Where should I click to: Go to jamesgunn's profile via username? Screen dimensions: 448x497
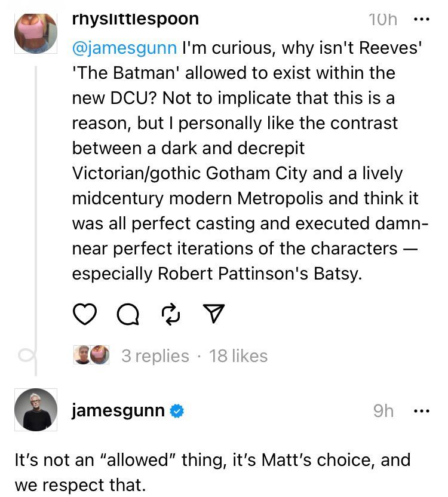pyautogui.click(x=119, y=411)
